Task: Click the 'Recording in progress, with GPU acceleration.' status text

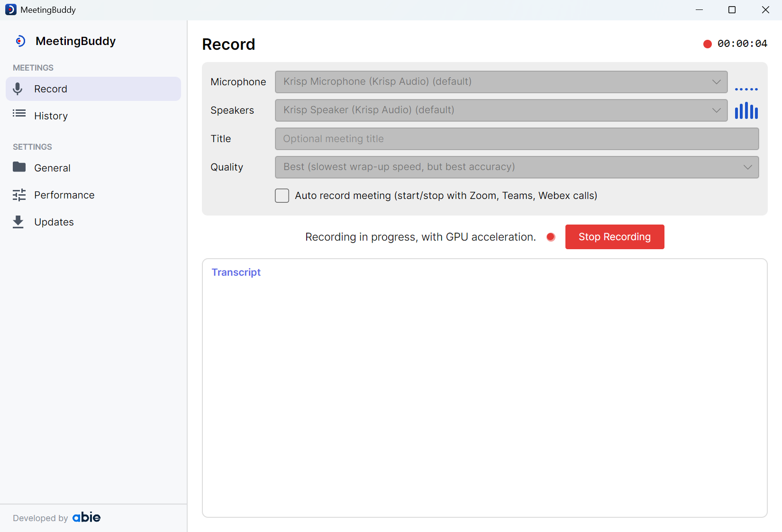Action: coord(420,237)
